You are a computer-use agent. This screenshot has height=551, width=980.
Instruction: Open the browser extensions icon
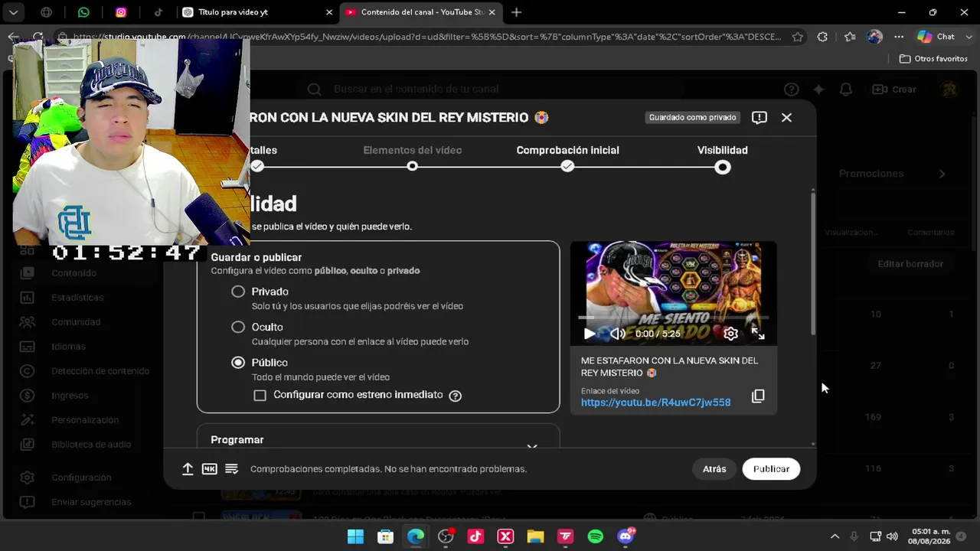pos(822,37)
